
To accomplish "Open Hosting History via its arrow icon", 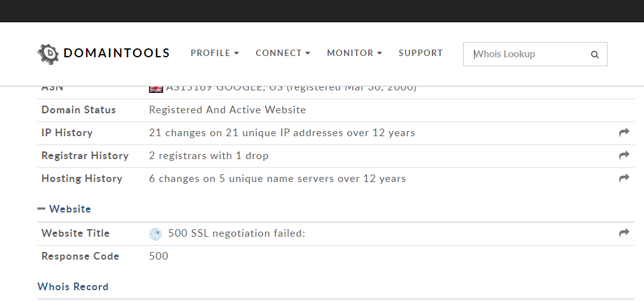I will click(624, 178).
